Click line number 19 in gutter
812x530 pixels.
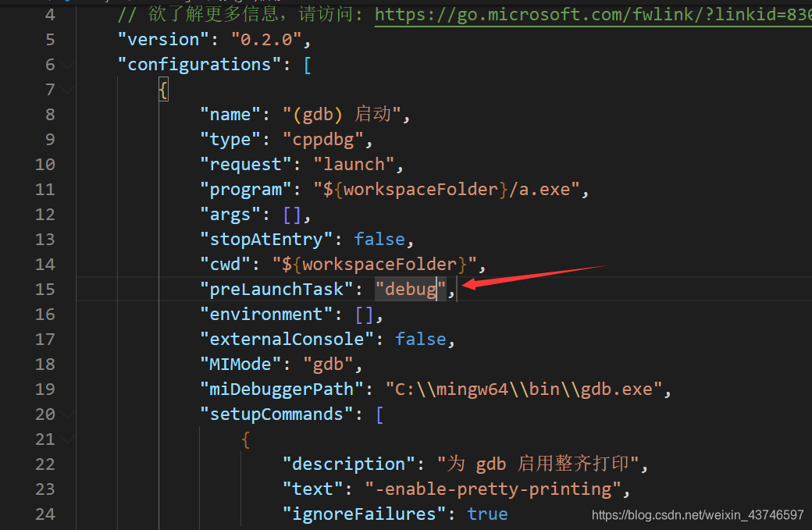point(45,389)
